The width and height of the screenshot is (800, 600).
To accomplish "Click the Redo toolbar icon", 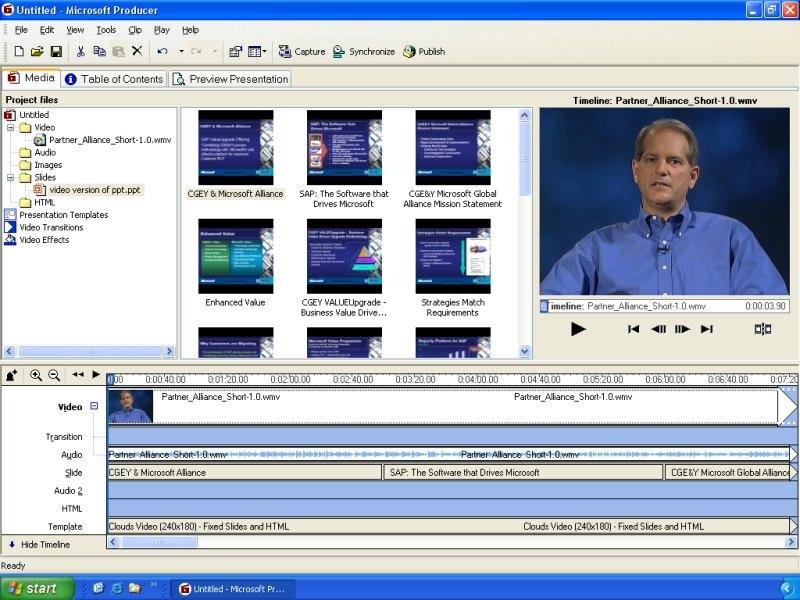I will [x=196, y=51].
